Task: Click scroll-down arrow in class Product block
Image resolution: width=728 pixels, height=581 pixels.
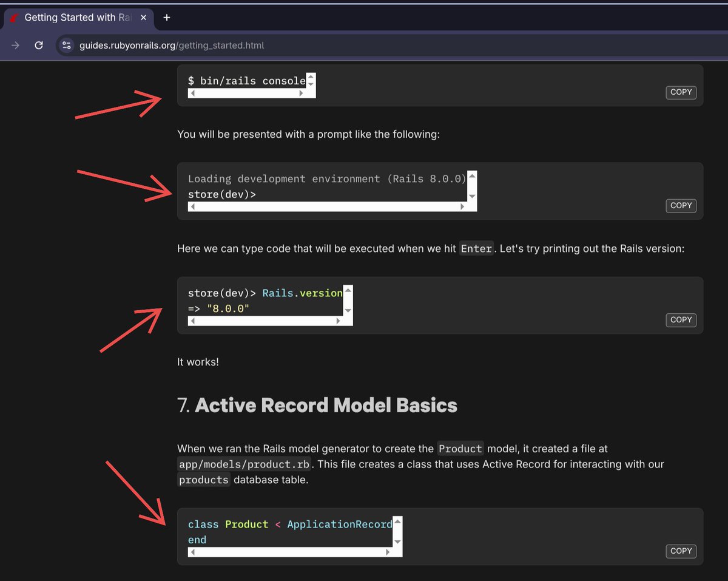Action: coord(397,542)
